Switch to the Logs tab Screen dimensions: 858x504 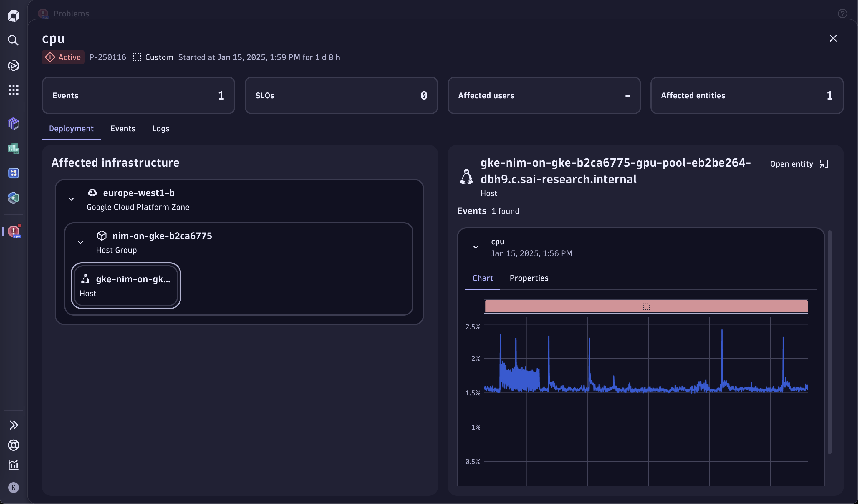161,129
